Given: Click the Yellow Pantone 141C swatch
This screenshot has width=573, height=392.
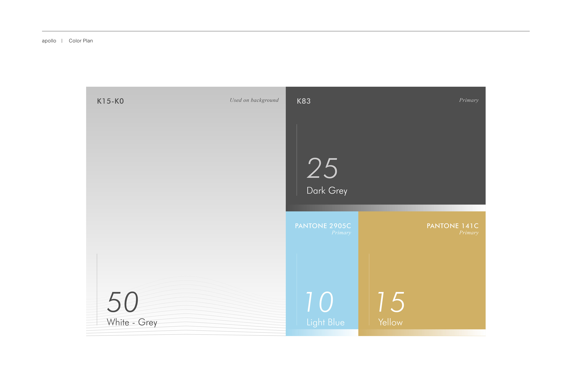Looking at the screenshot, I should click(434, 266).
